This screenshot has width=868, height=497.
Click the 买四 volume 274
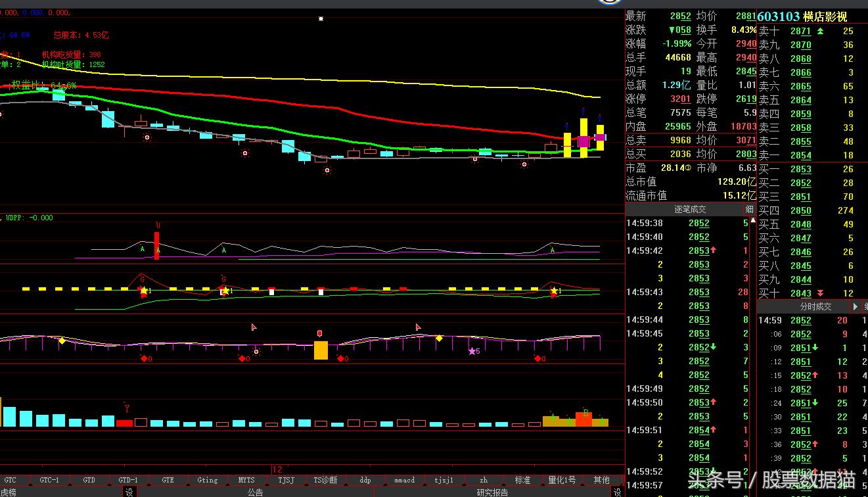pos(846,210)
